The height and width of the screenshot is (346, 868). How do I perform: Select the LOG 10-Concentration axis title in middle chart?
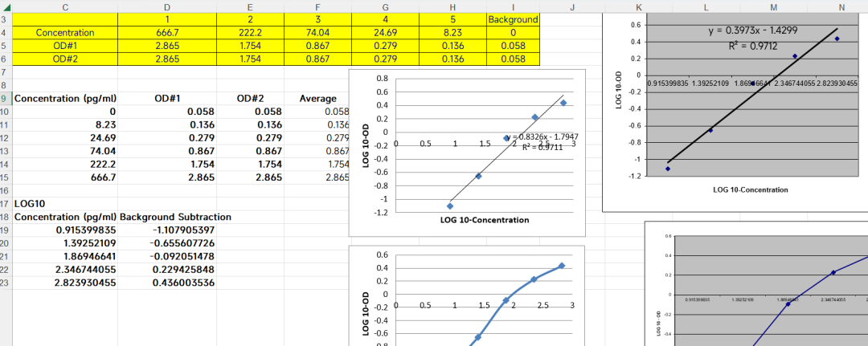tap(485, 220)
